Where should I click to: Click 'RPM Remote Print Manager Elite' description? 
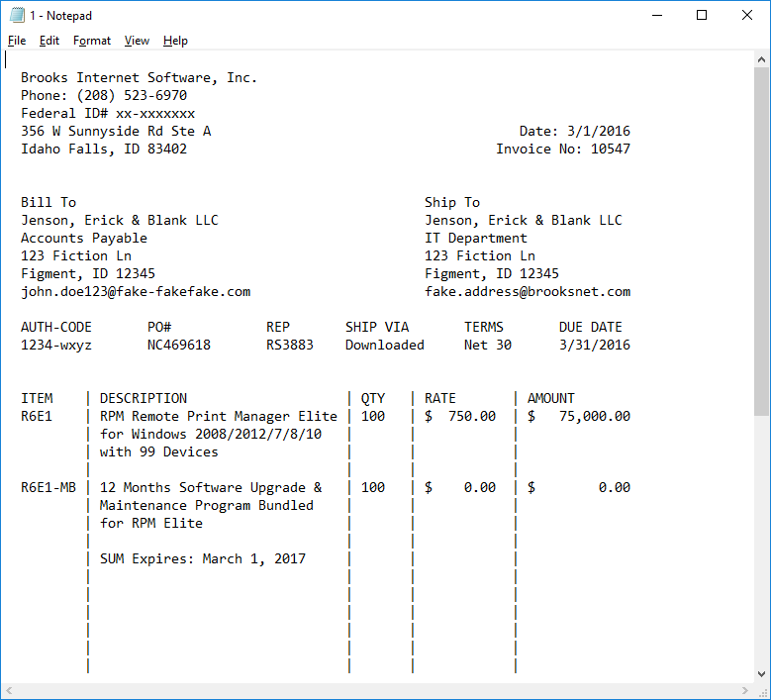click(x=219, y=417)
